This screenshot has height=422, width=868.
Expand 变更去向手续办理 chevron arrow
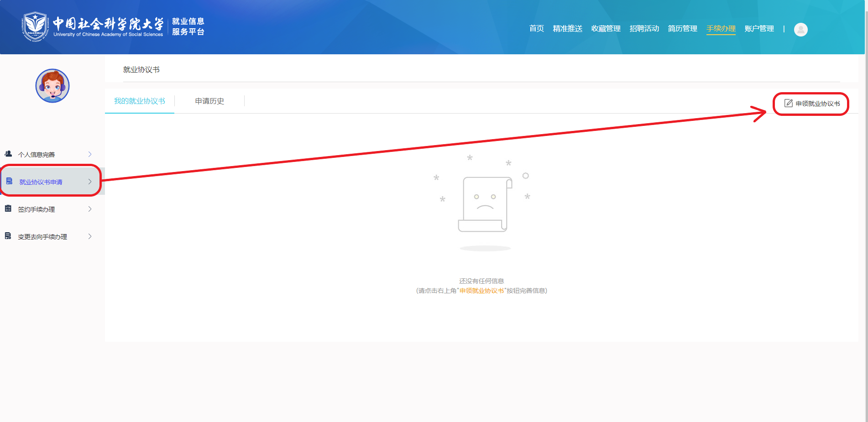(90, 236)
